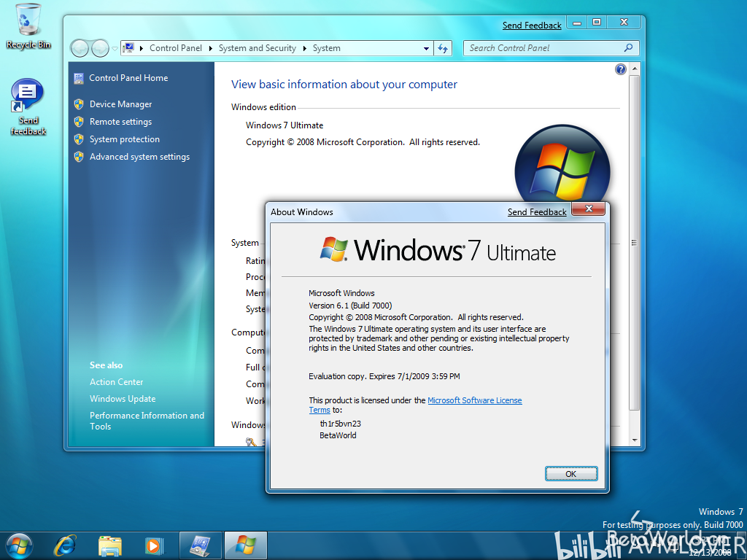Click the shield icon beside Device Manager
747x560 pixels.
pyautogui.click(x=79, y=104)
